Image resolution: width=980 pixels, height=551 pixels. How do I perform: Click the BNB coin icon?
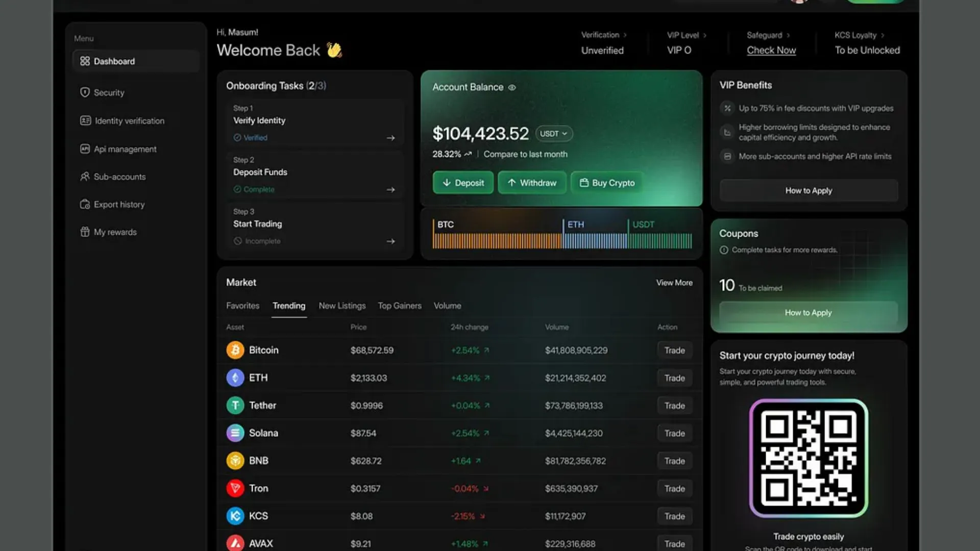tap(235, 460)
